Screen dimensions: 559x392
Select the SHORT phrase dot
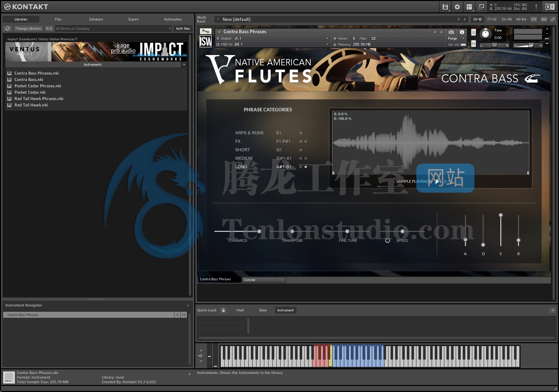pos(301,150)
